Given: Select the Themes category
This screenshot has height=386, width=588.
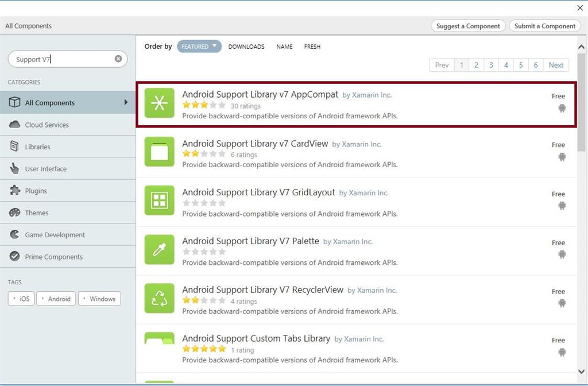Looking at the screenshot, I should (x=68, y=213).
